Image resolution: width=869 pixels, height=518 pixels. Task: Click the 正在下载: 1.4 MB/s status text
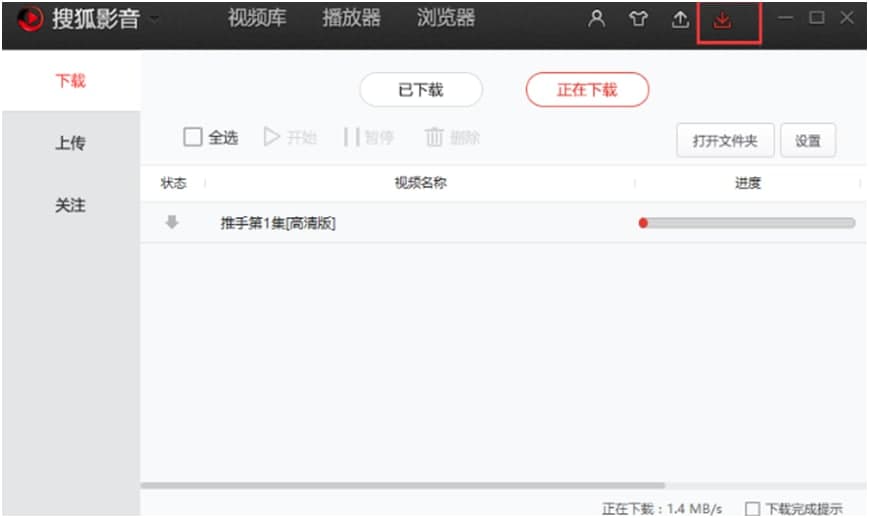coord(662,509)
